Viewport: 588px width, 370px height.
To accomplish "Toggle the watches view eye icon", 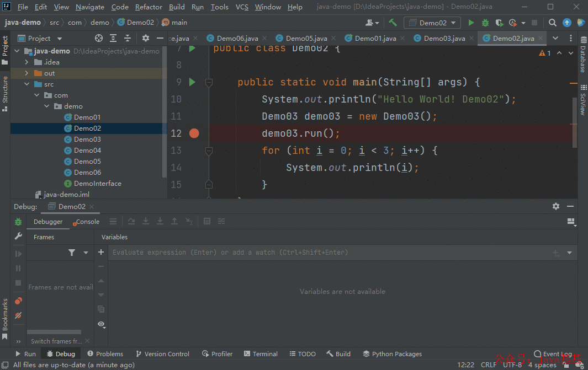I will pos(101,324).
